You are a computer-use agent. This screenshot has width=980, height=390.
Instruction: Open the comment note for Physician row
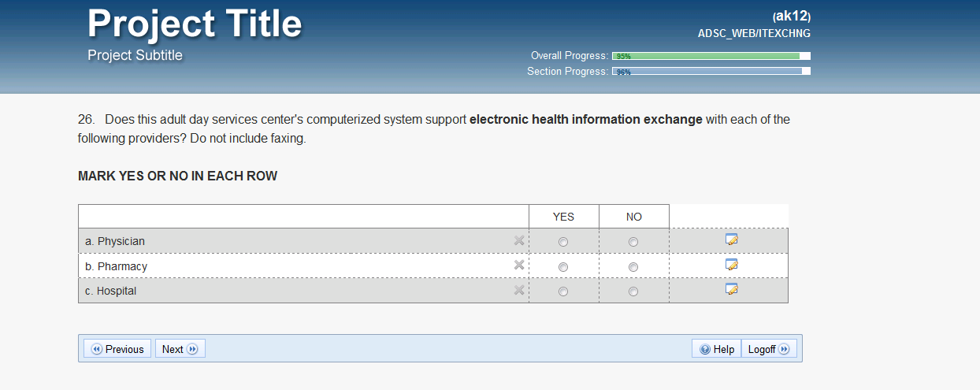731,240
